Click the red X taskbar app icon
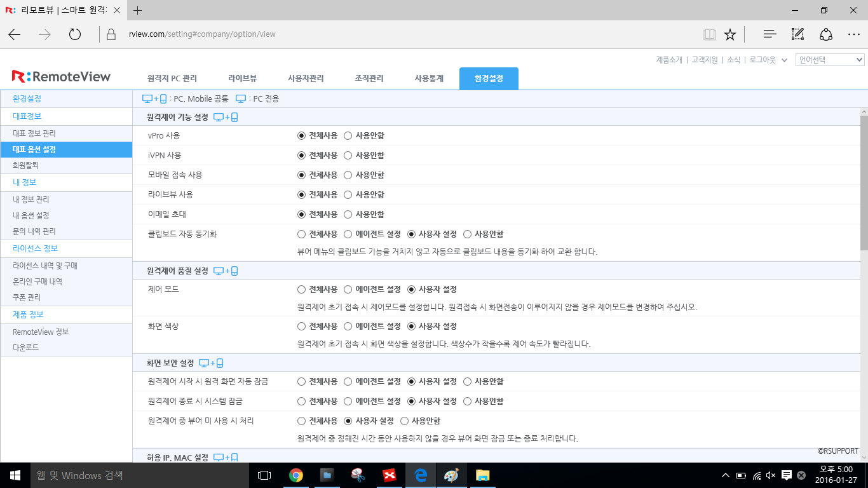Image resolution: width=868 pixels, height=488 pixels. click(x=389, y=475)
